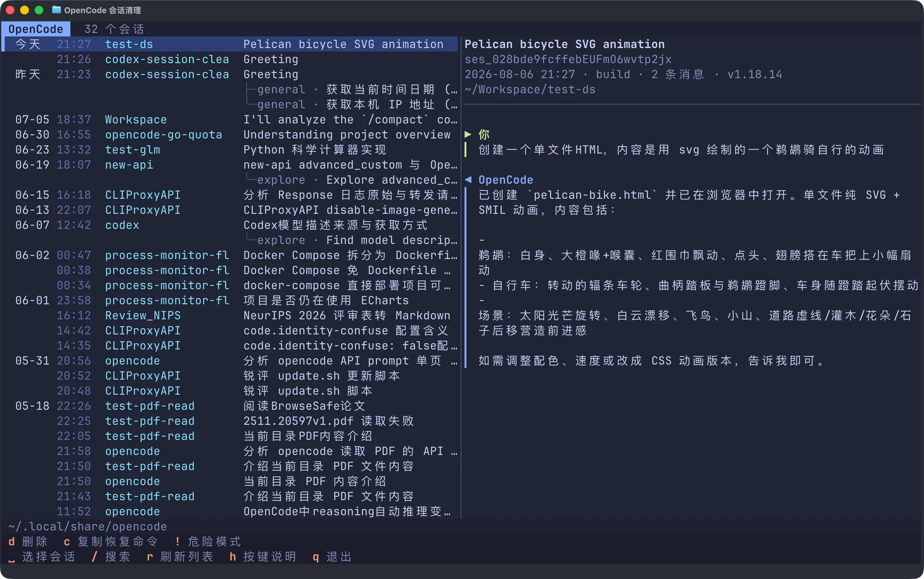The image size is (924, 579).
Task: Select the 21:43 test-pdf-read session
Action: tap(231, 496)
